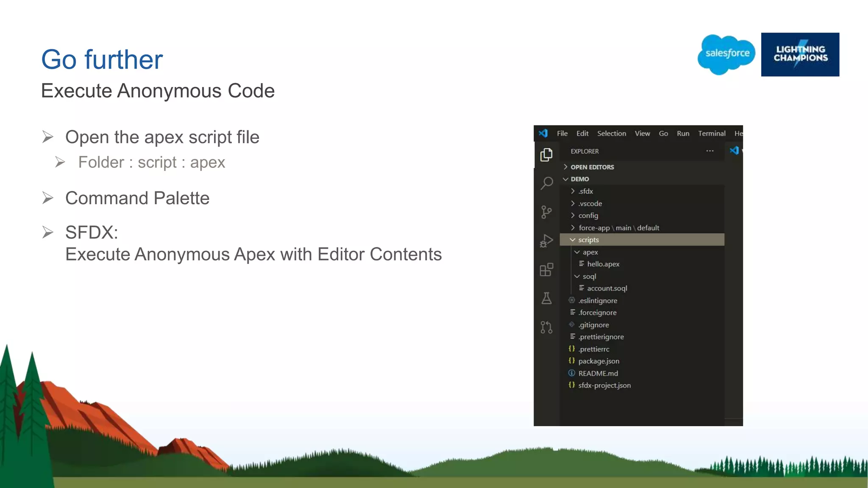This screenshot has height=488, width=868.
Task: Click 'Execute Anonymous Apex with Editor Contents' text
Action: point(253,254)
